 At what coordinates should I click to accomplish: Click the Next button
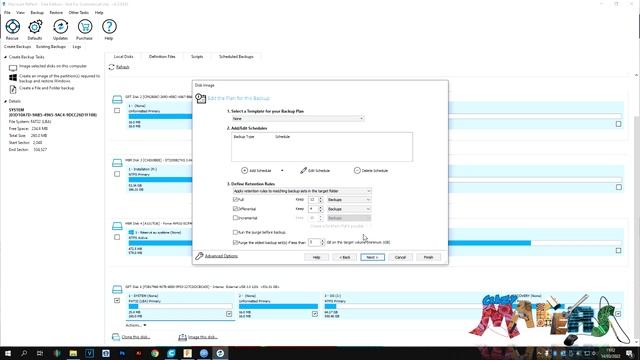372,257
